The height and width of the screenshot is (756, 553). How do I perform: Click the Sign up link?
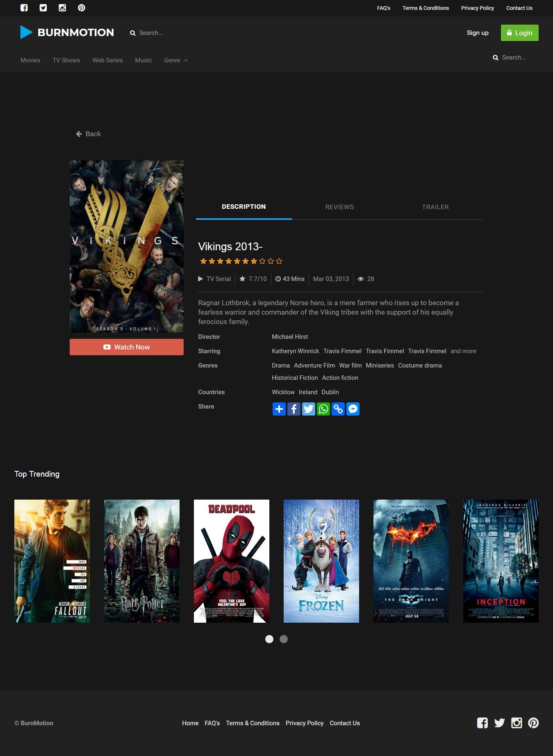[x=478, y=33]
